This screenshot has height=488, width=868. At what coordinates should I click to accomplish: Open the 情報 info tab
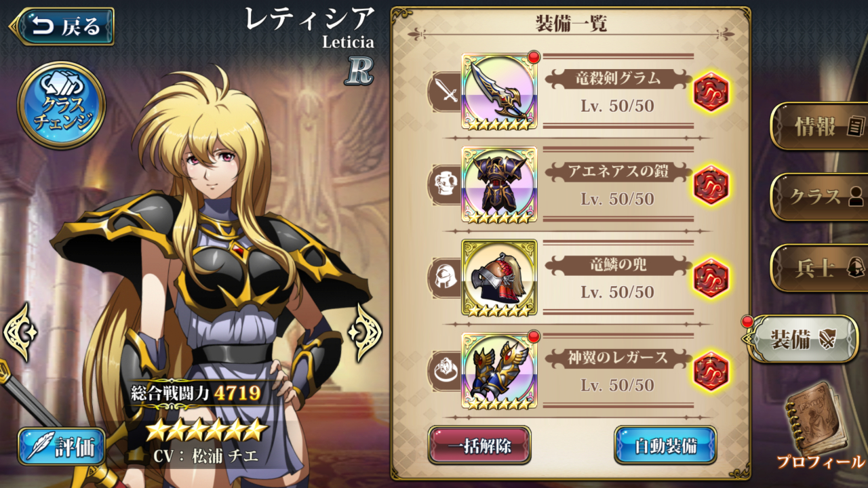click(819, 126)
